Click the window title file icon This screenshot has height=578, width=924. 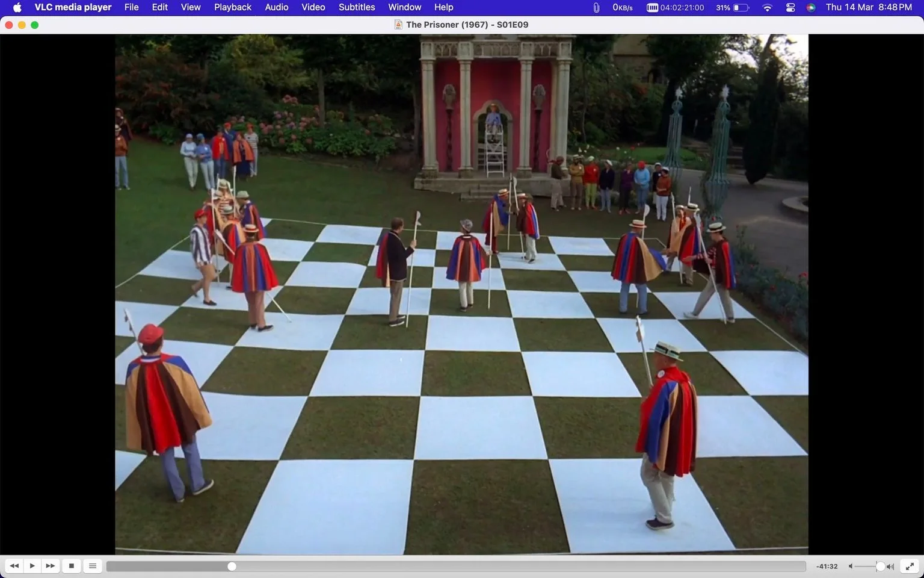(x=398, y=25)
